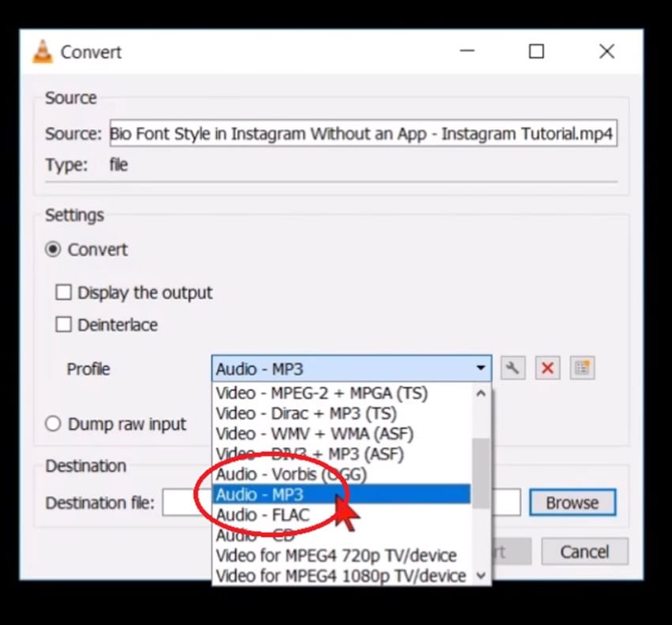Choose Video for MPEG4 720p TV/device profile
The width and height of the screenshot is (672, 625).
(342, 555)
